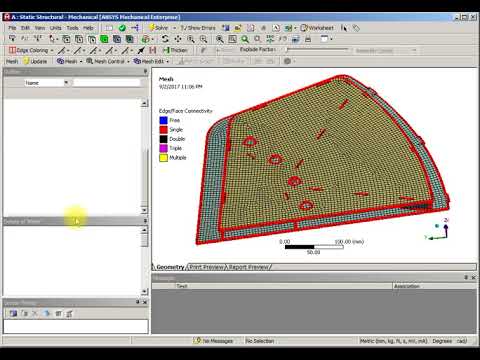Click the No Messages status entry
Screen dimensions: 480x360
pos(213,341)
